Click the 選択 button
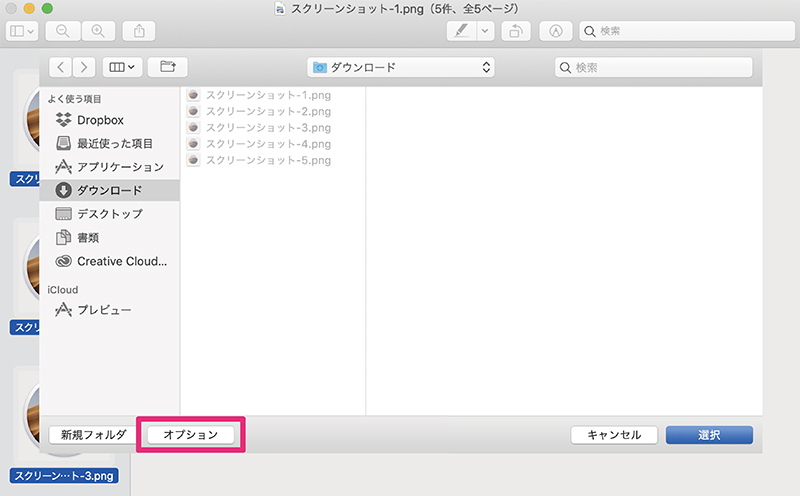800x496 pixels. point(709,435)
